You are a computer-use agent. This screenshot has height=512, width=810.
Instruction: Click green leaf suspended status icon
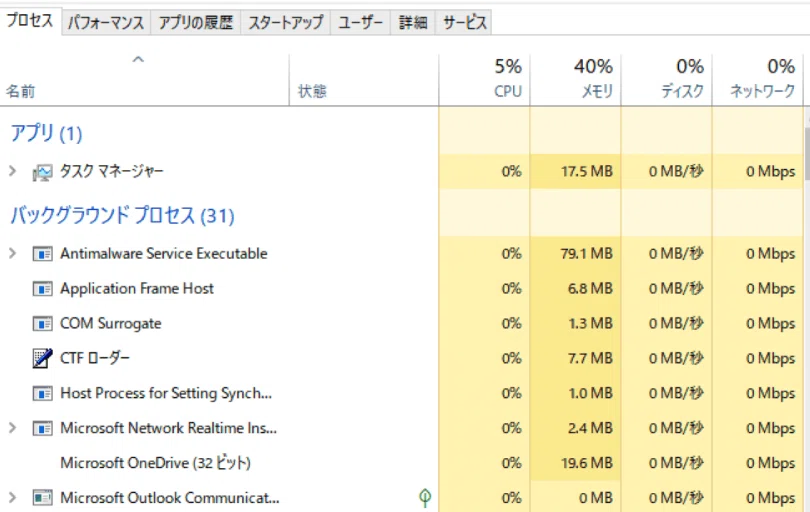(x=425, y=498)
